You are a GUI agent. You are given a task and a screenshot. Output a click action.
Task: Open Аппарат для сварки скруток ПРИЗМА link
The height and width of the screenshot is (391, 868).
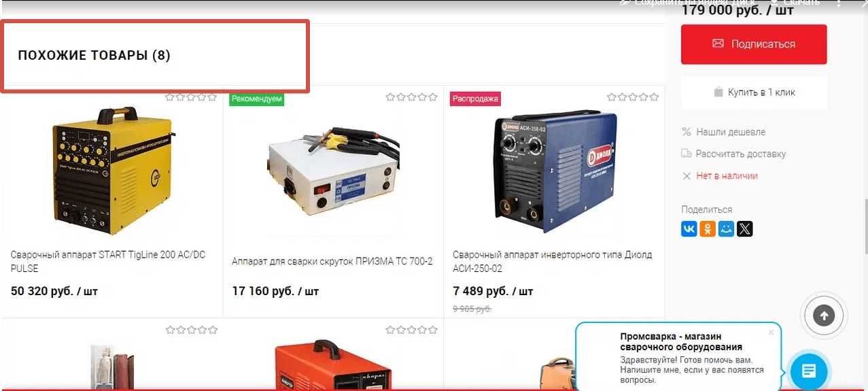(x=332, y=261)
